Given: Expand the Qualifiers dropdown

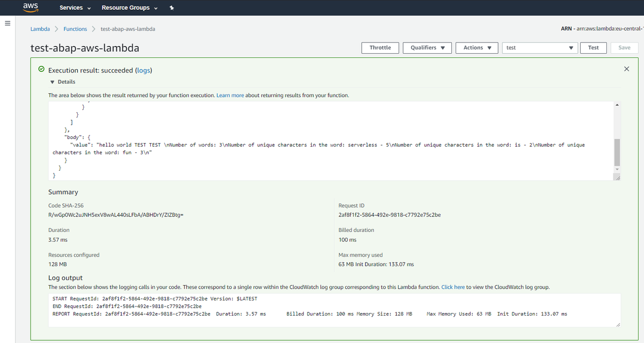Looking at the screenshot, I should pyautogui.click(x=427, y=48).
